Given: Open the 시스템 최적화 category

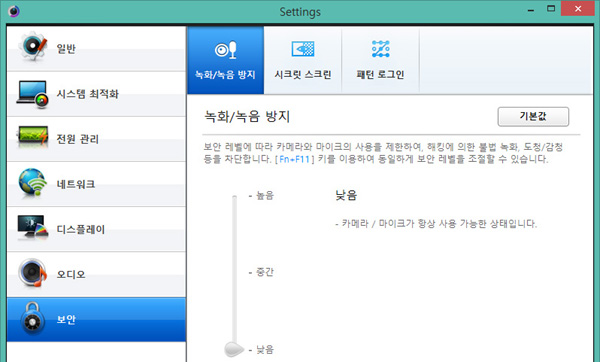Looking at the screenshot, I should (96, 94).
